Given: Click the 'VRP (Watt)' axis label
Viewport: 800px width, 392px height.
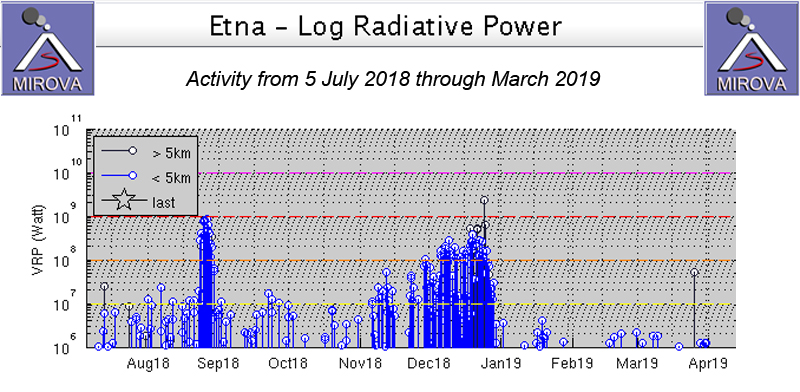Looking at the screenshot, I should click(38, 240).
